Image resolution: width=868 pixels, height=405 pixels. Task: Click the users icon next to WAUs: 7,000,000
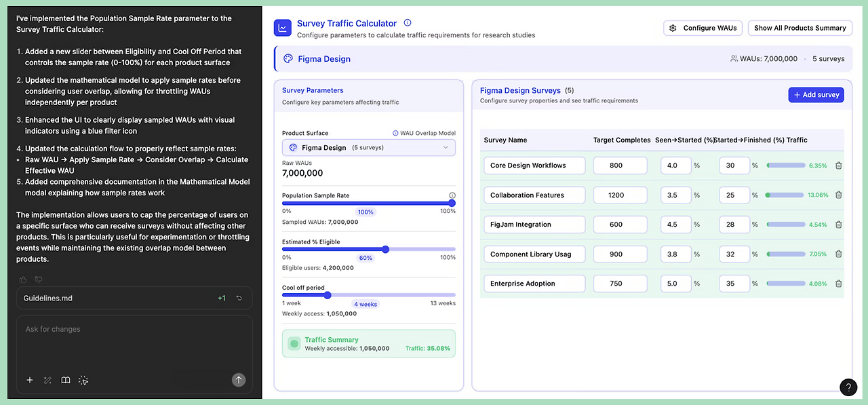[734, 59]
